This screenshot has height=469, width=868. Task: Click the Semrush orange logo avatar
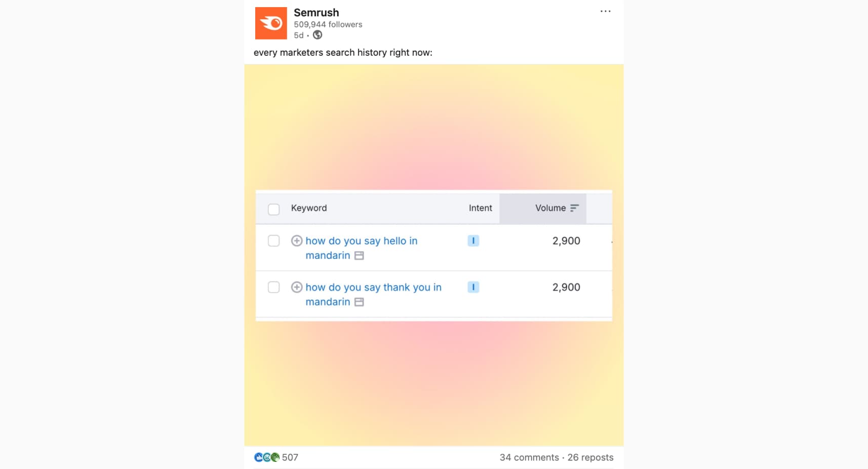pyautogui.click(x=271, y=23)
